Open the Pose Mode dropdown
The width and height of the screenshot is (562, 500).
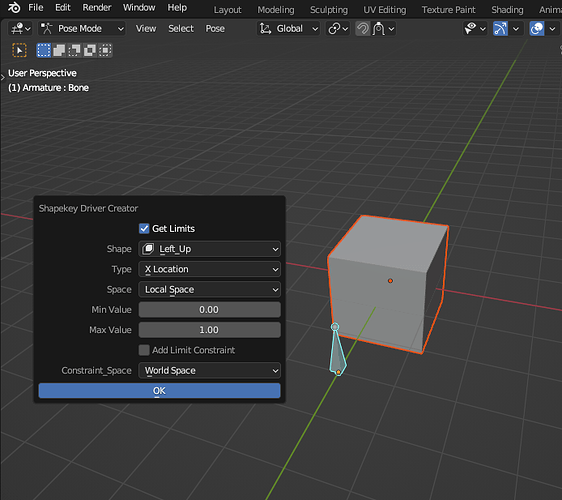tap(82, 29)
